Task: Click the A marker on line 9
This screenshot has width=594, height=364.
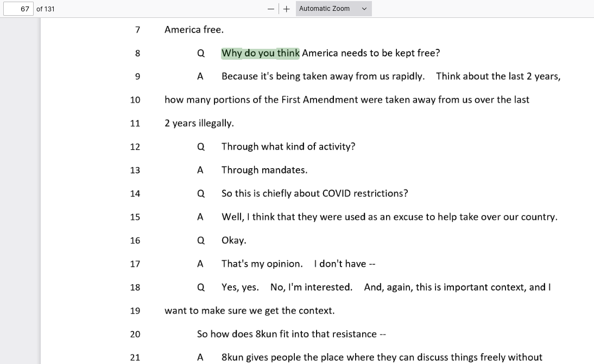Action: 200,76
